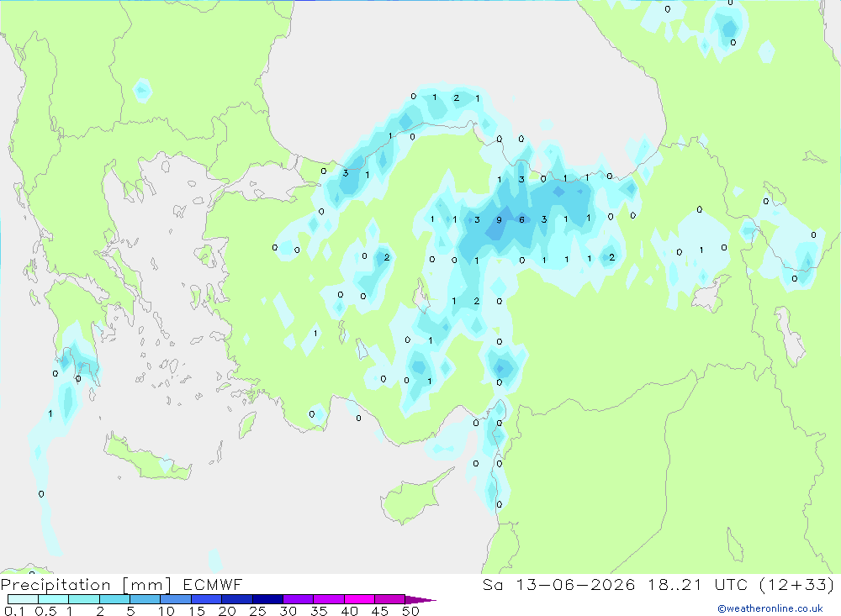Image resolution: width=841 pixels, height=616 pixels.
Task: Click the '0.5' legend tick label
Action: pyautogui.click(x=45, y=611)
